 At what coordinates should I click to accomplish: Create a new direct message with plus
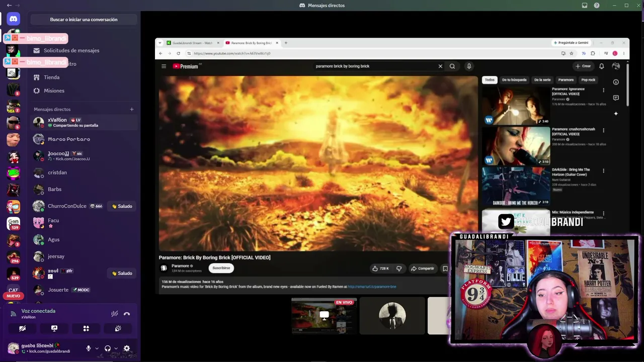[x=132, y=109]
